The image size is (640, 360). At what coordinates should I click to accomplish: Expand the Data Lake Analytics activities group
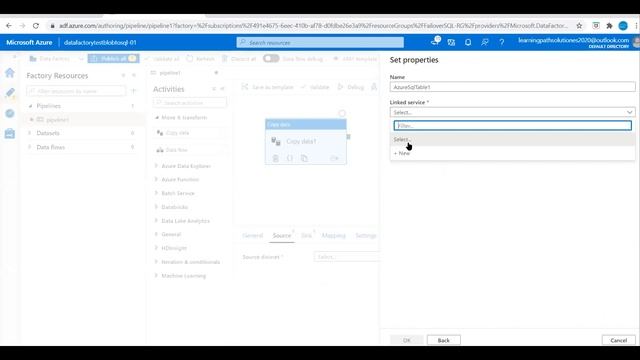point(156,221)
